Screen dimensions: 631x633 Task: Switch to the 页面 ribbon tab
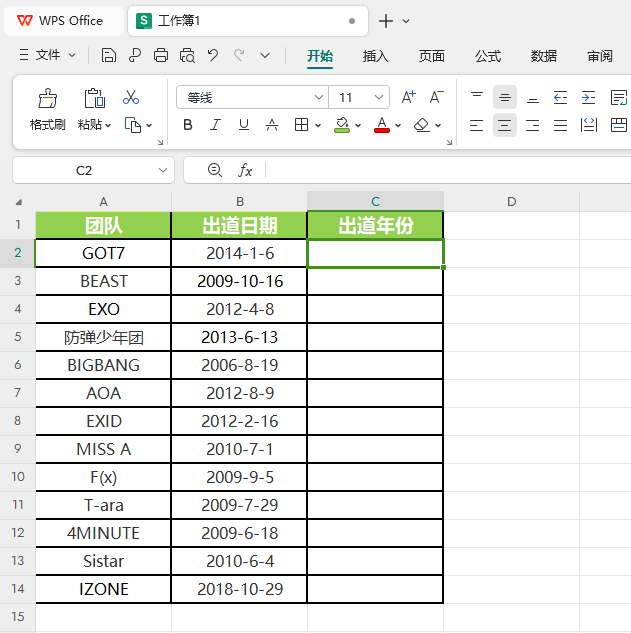point(432,56)
